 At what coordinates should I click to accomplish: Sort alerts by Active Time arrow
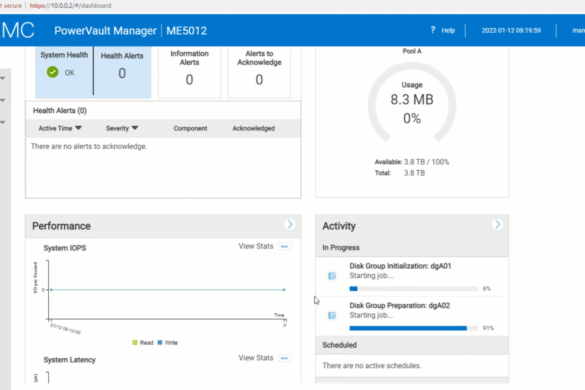coord(78,128)
